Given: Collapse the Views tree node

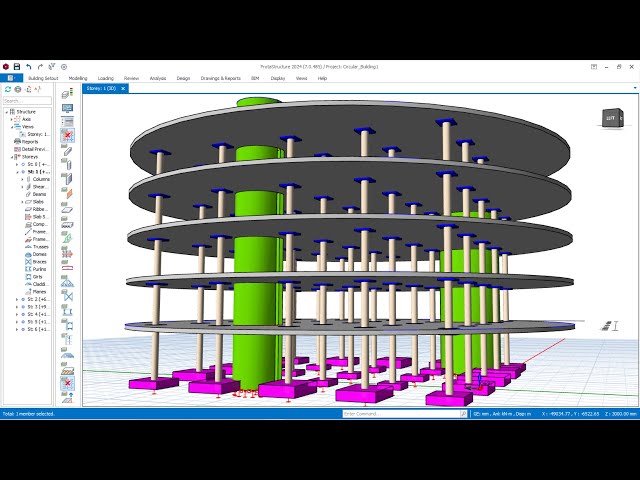Looking at the screenshot, I should pos(11,127).
